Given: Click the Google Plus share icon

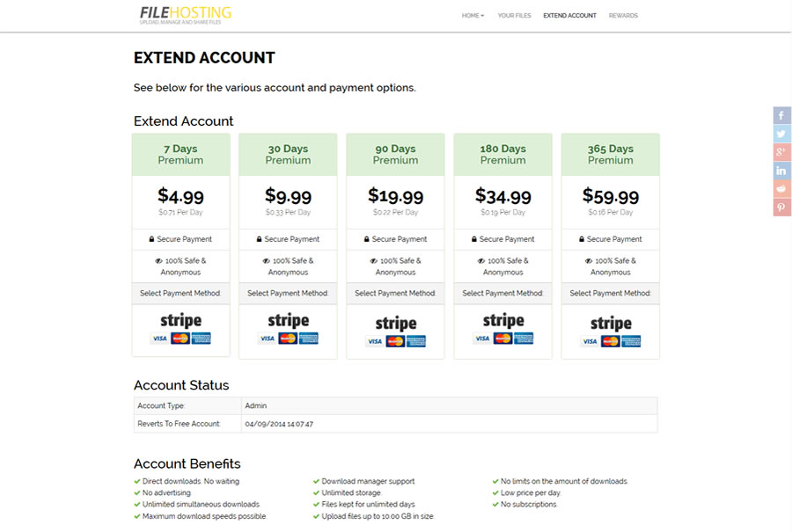Looking at the screenshot, I should tap(781, 152).
